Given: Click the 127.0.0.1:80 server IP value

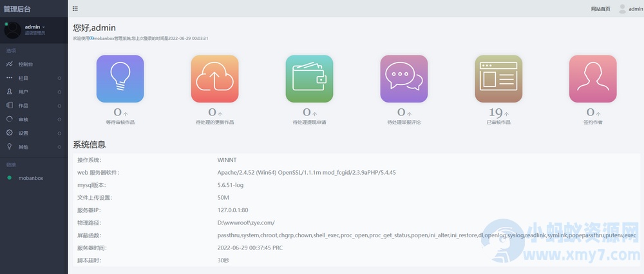Looking at the screenshot, I should click(x=232, y=210).
